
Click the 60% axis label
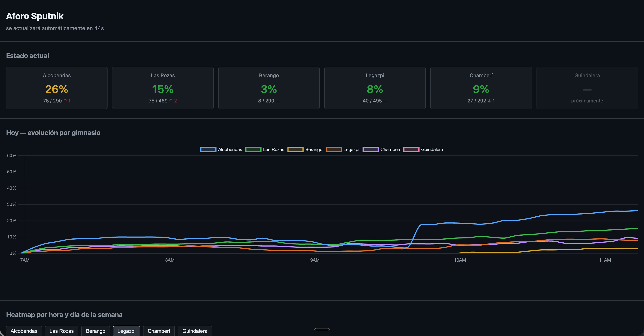pos(12,156)
